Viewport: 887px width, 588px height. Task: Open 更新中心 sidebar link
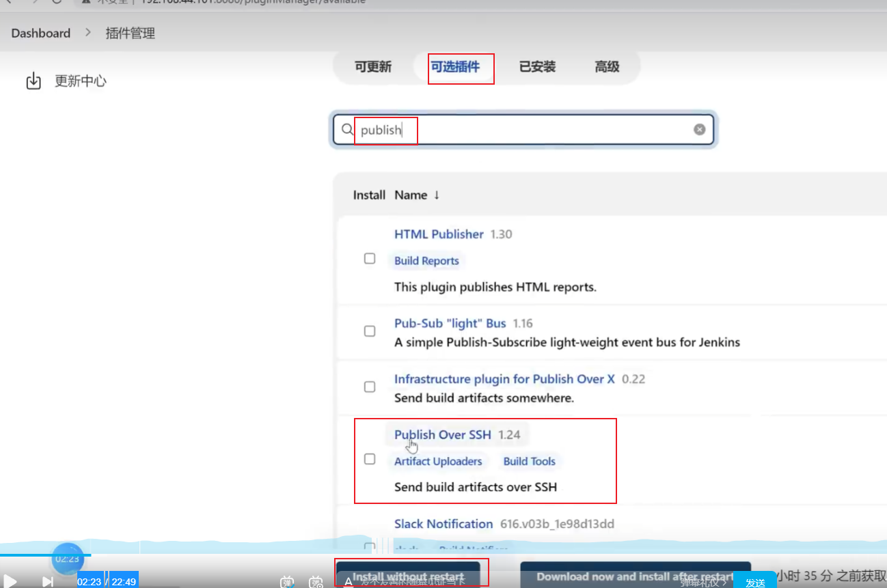(x=81, y=81)
